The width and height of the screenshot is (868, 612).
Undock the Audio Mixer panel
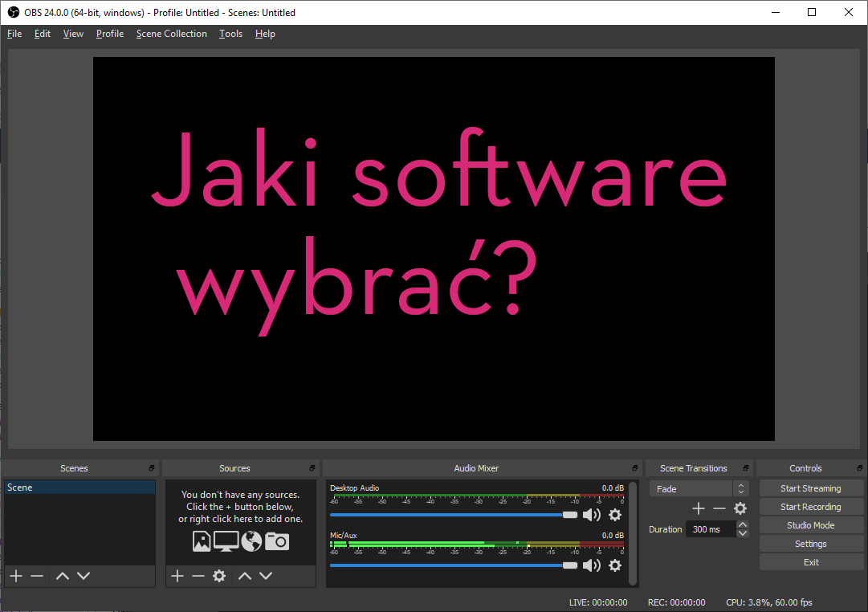click(635, 468)
